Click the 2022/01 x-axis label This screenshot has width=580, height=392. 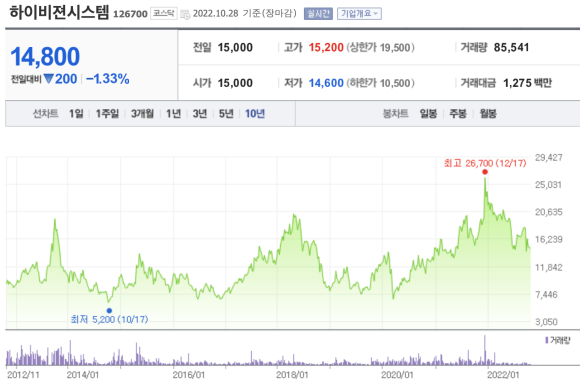pyautogui.click(x=503, y=375)
